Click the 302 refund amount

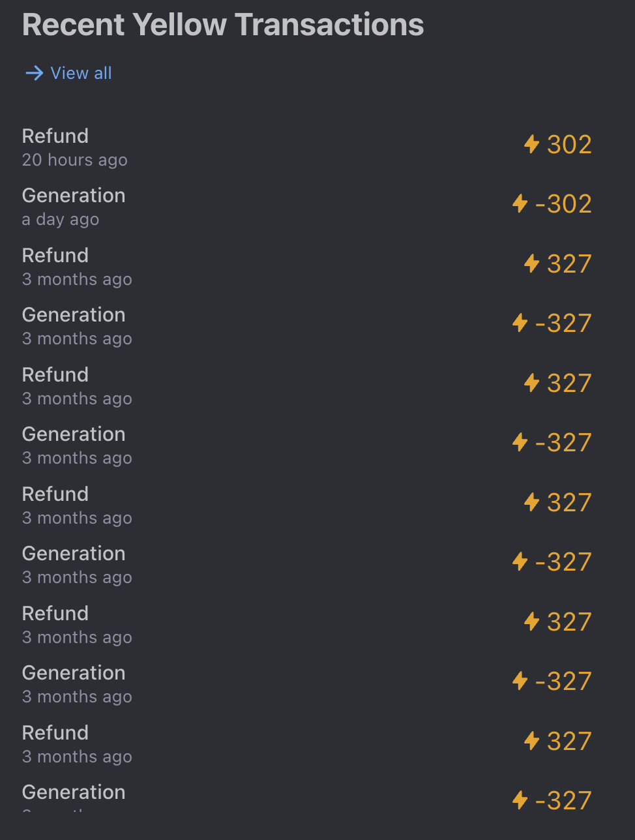point(569,145)
